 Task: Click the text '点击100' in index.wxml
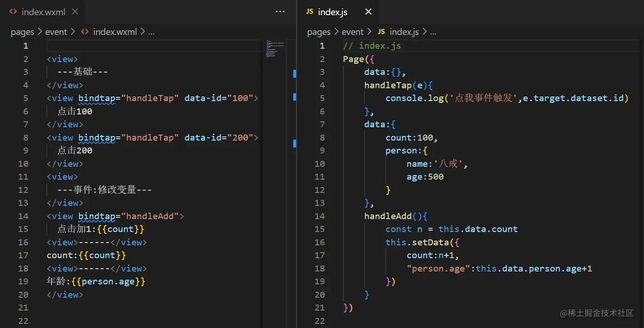click(x=75, y=111)
